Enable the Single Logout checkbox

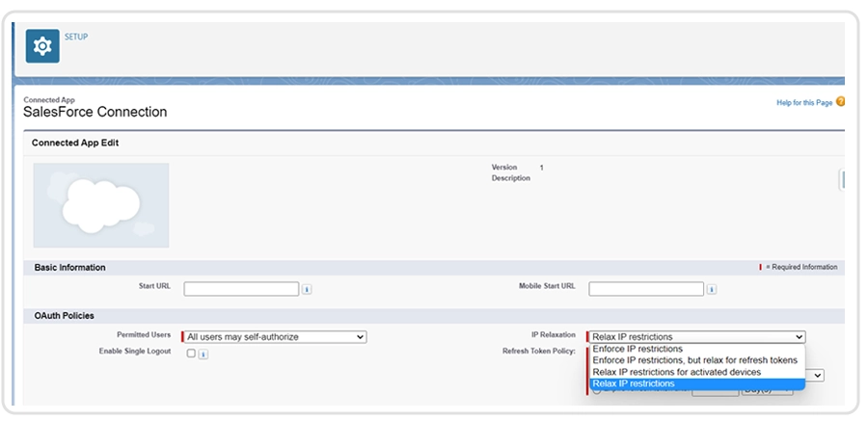(191, 354)
